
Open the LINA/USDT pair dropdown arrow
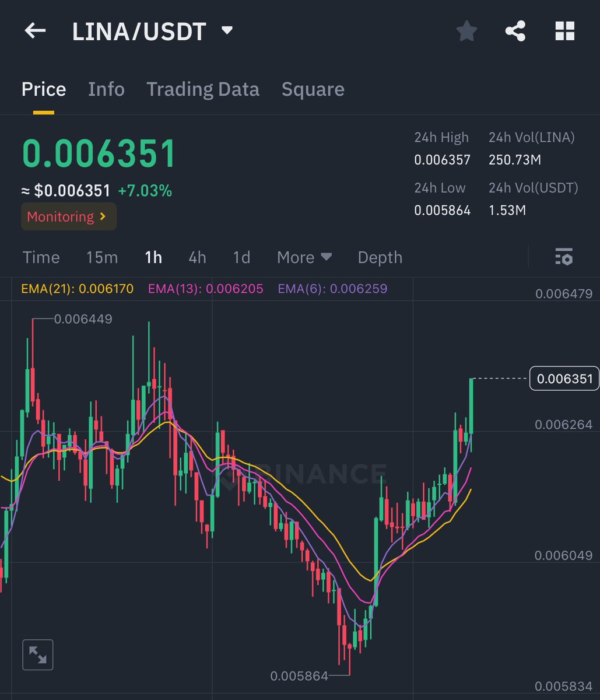227,30
